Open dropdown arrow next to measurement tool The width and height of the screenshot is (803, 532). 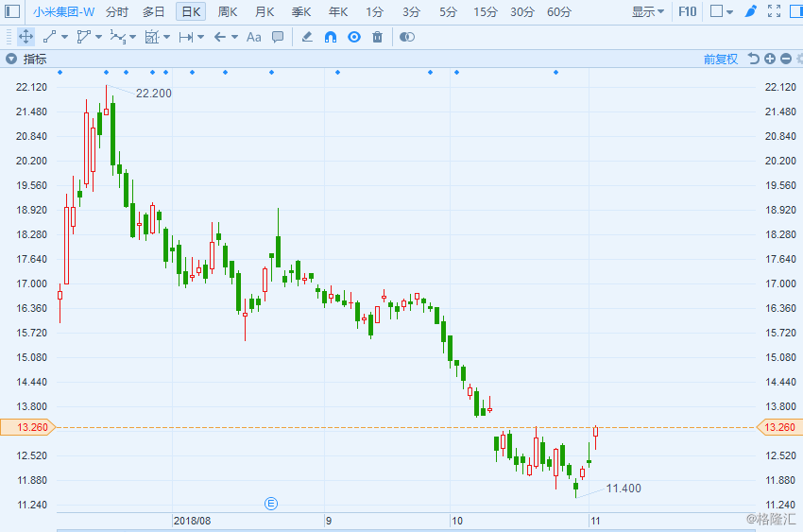166,37
